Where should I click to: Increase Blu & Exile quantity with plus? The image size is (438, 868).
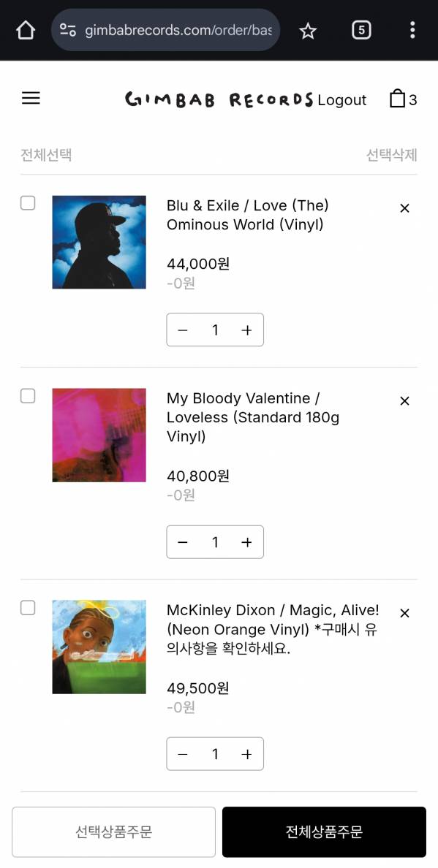[x=247, y=330]
